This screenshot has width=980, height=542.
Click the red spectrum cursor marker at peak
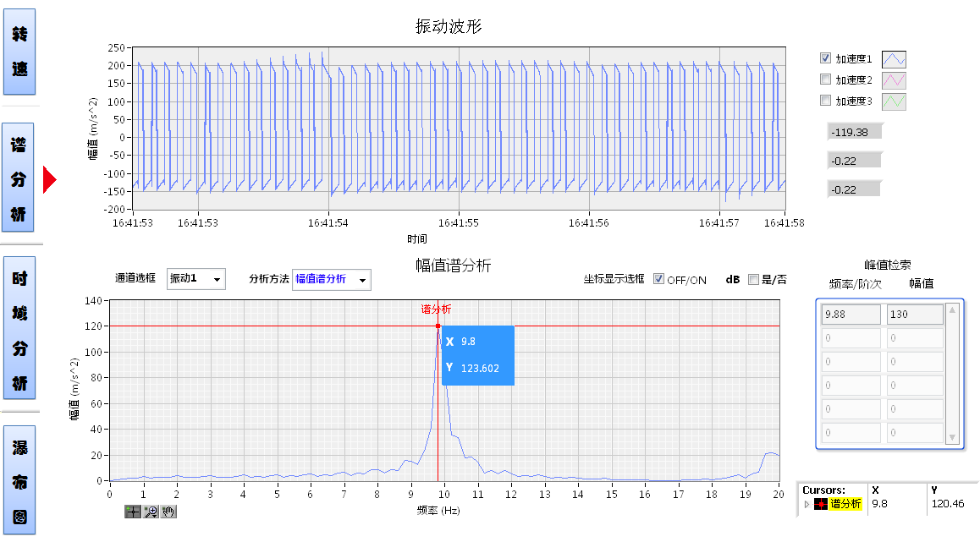[438, 326]
